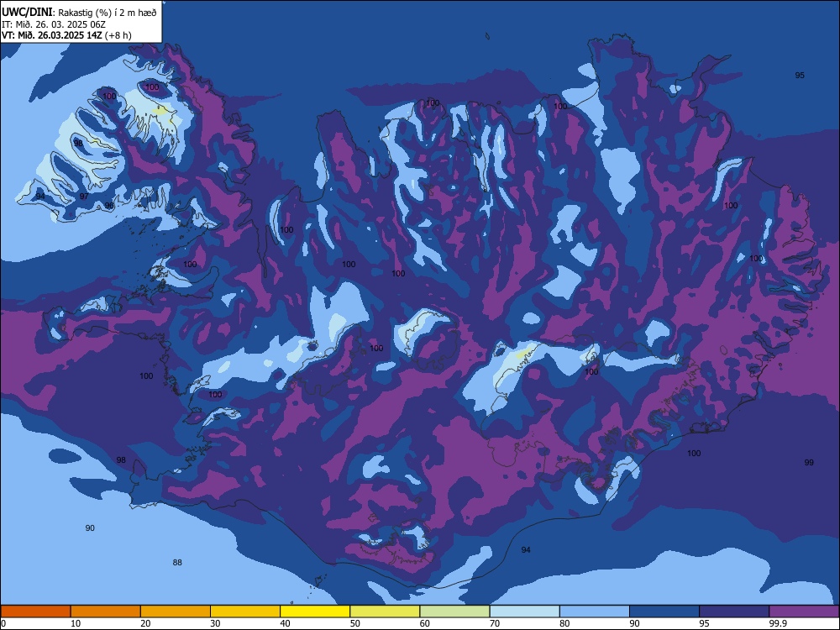
Task: Select the light blue 80–90 legend swatch
Action: 595,612
